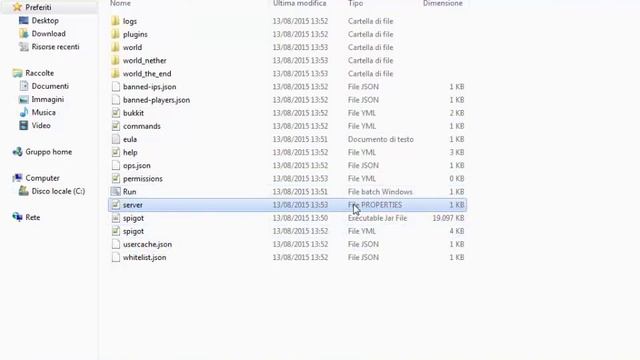640x360 pixels.
Task: Sort by Ultima modifica column header
Action: pos(300,3)
